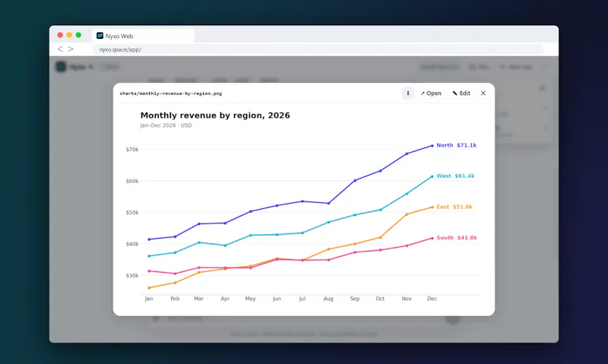
Task: Click the macOS green maximize window button
Action: click(78, 35)
